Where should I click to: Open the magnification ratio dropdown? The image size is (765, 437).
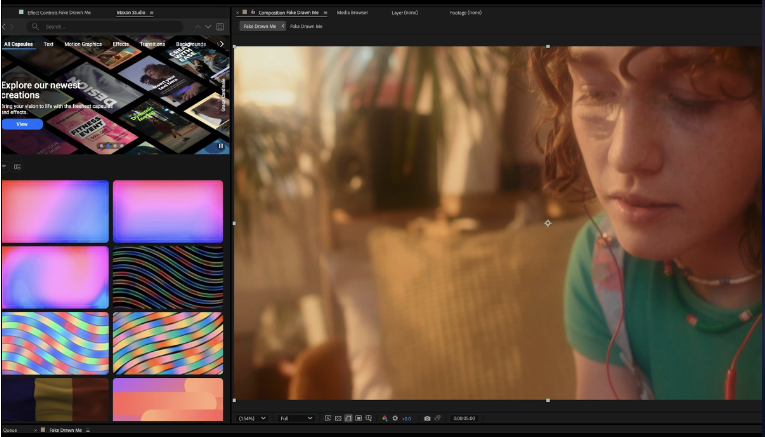point(252,418)
